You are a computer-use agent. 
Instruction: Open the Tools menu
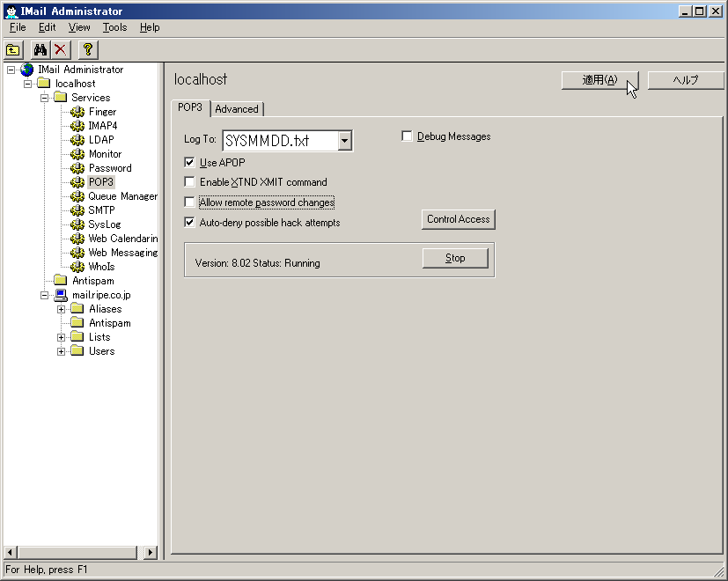[x=114, y=27]
